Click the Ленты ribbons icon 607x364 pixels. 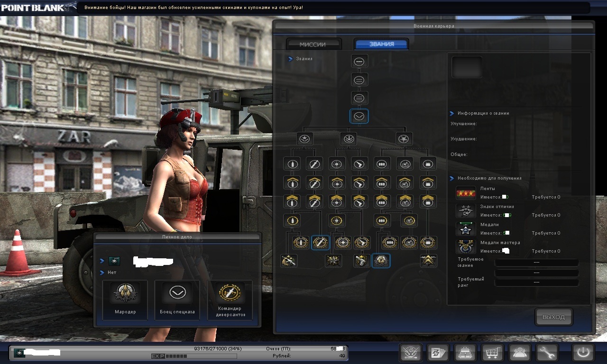[466, 193]
